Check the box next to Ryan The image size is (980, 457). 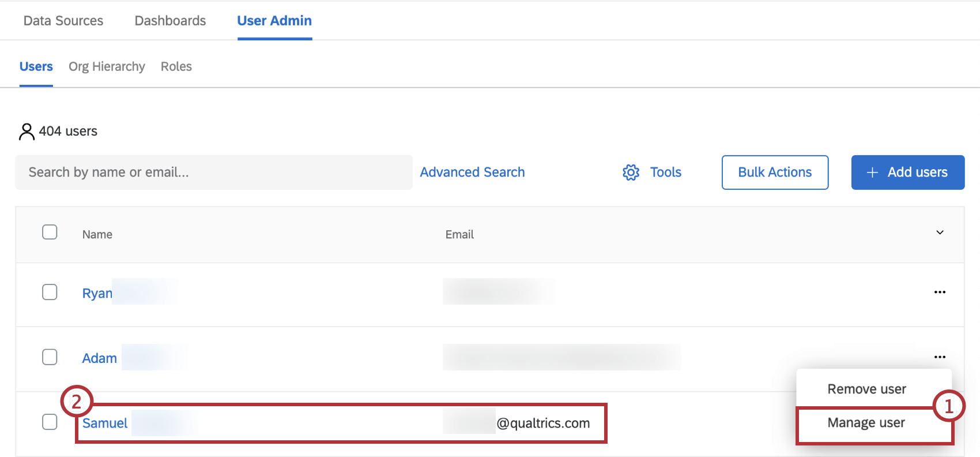click(x=50, y=292)
